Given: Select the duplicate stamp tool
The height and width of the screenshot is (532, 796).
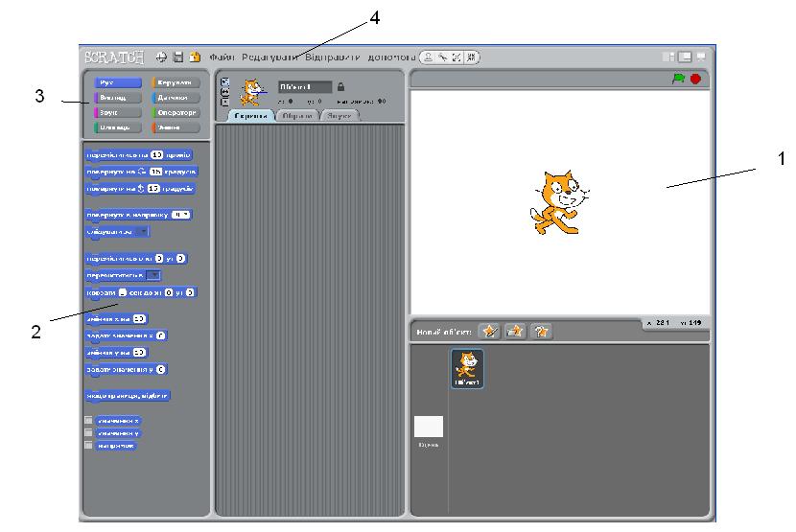Looking at the screenshot, I should click(x=429, y=58).
